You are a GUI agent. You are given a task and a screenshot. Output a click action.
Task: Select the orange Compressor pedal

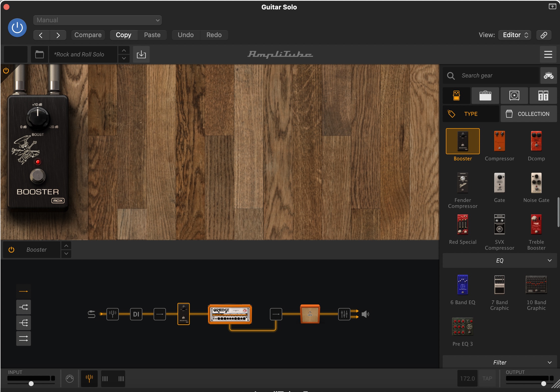point(499,141)
